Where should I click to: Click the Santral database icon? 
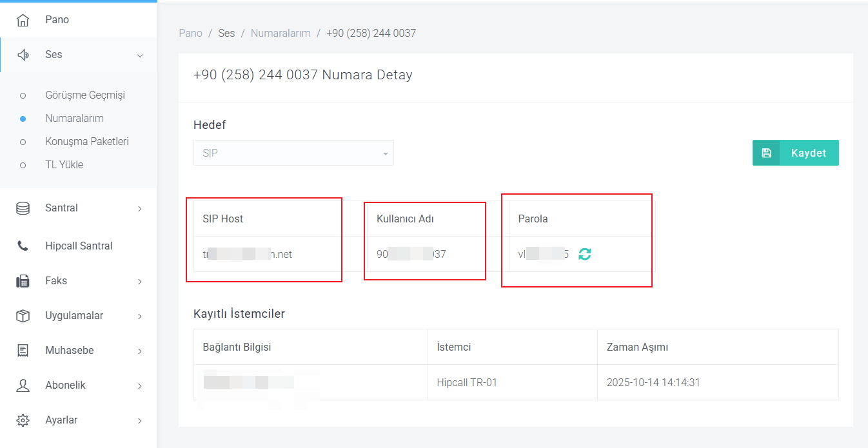(23, 208)
